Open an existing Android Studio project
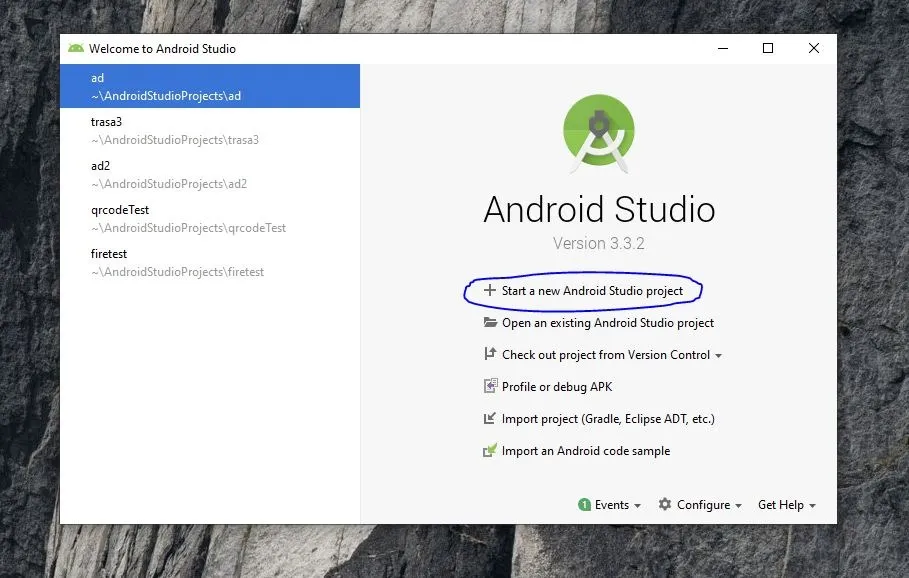This screenshot has width=909, height=578. (608, 323)
